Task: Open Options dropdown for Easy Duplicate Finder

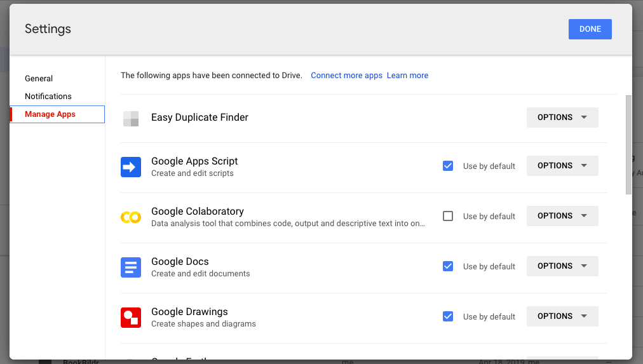Action: tap(562, 118)
